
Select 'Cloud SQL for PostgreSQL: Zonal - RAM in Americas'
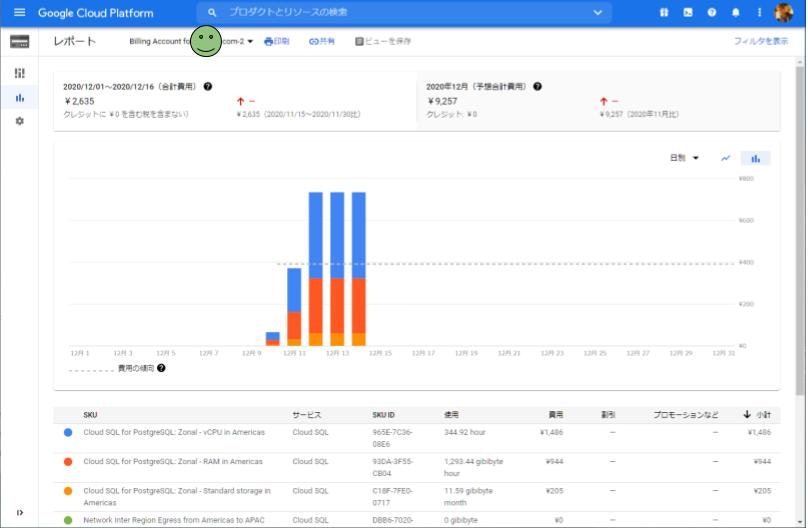click(173, 462)
